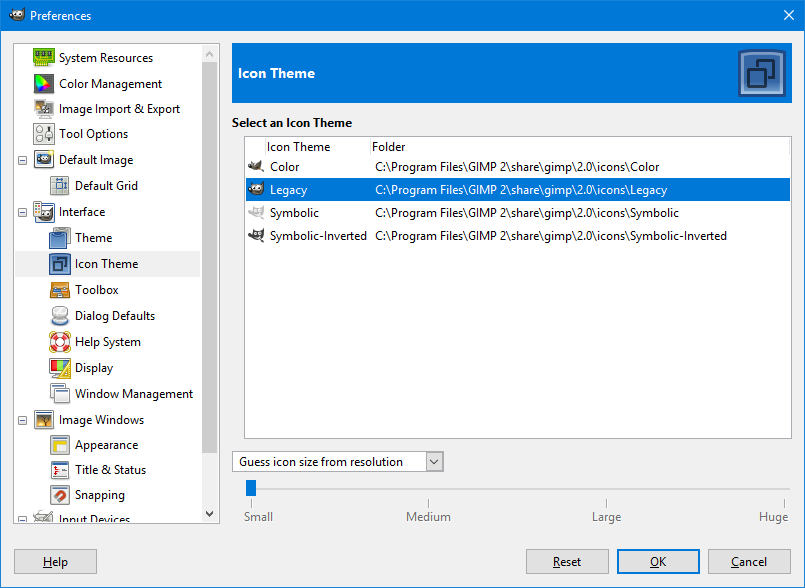Collapse the Image Windows section

(22, 419)
